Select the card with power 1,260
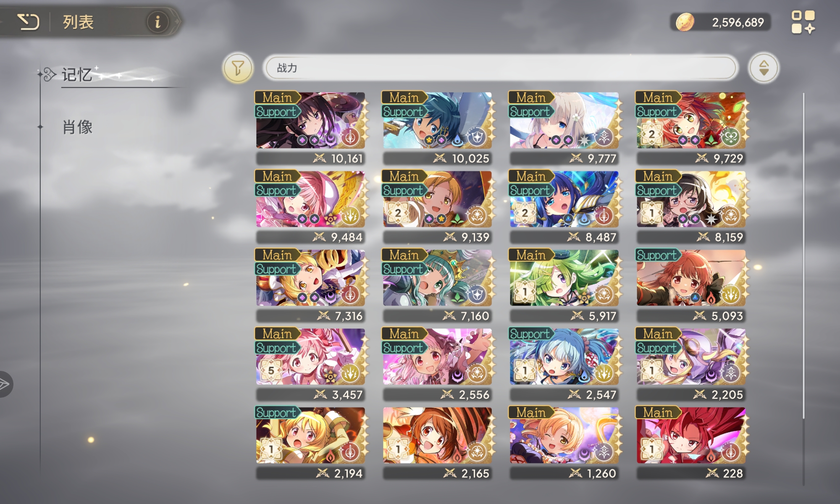 [x=564, y=443]
